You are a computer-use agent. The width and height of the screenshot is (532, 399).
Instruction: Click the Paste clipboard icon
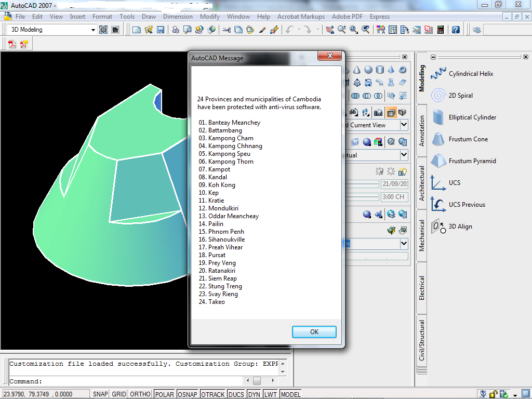(x=250, y=30)
